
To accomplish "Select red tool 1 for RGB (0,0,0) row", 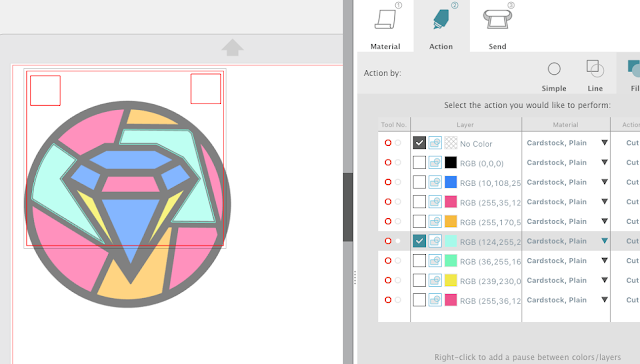I will point(388,162).
